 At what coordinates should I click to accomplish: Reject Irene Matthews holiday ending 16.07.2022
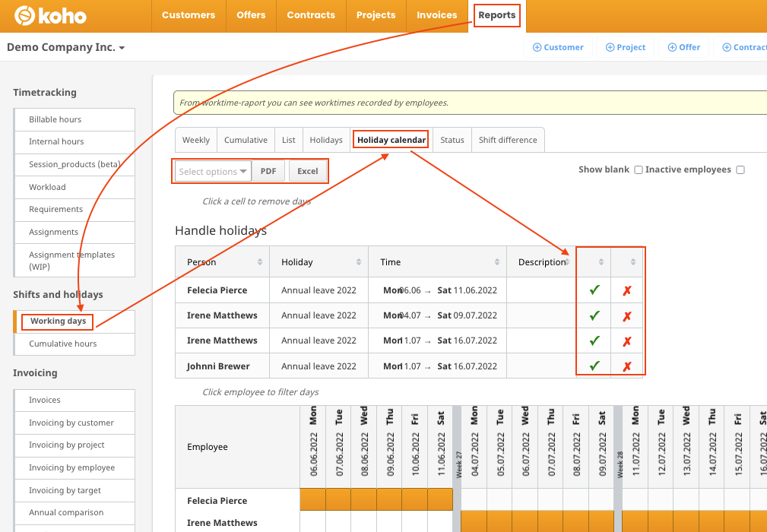tap(626, 341)
